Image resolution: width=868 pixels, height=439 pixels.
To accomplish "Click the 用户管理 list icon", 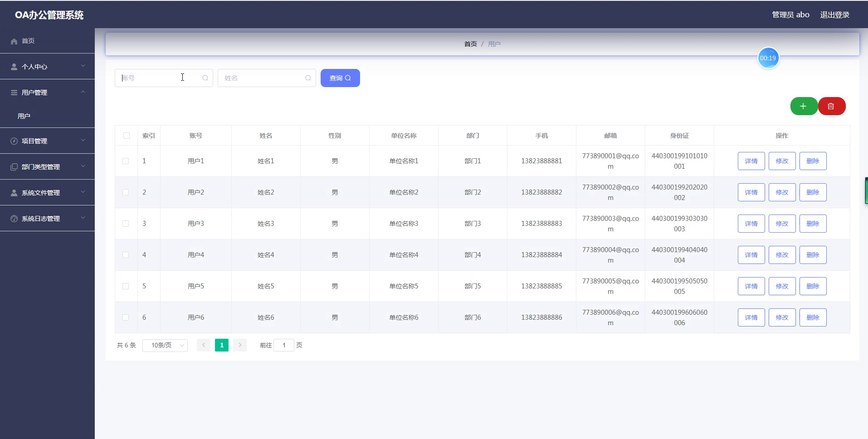I will coord(14,93).
